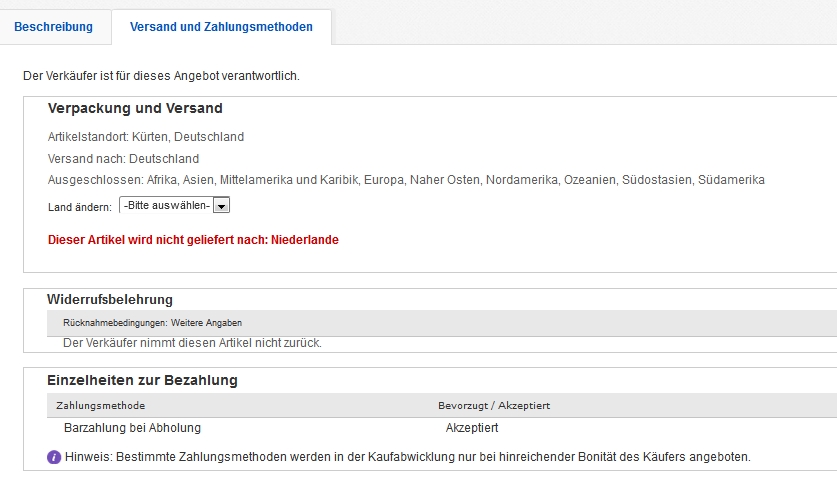Click the 'Bevorzugt / Akzeptiert' column header

pyautogui.click(x=494, y=406)
